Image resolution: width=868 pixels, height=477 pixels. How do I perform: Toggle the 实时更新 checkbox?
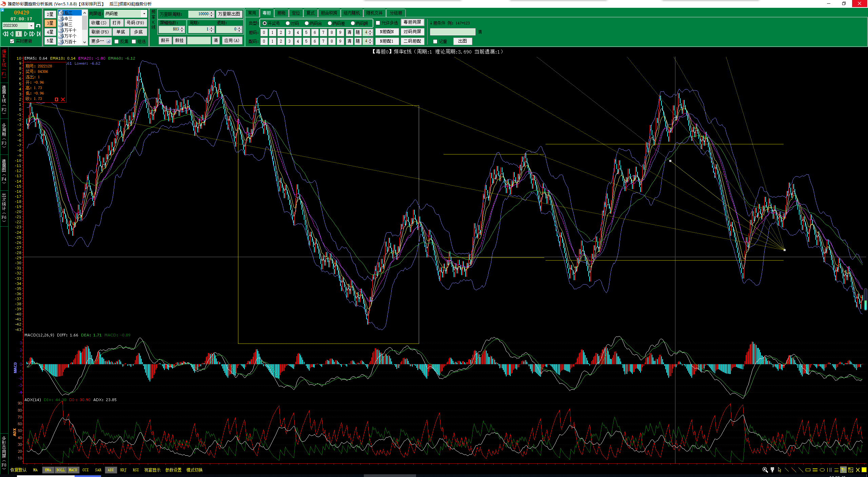(12, 41)
